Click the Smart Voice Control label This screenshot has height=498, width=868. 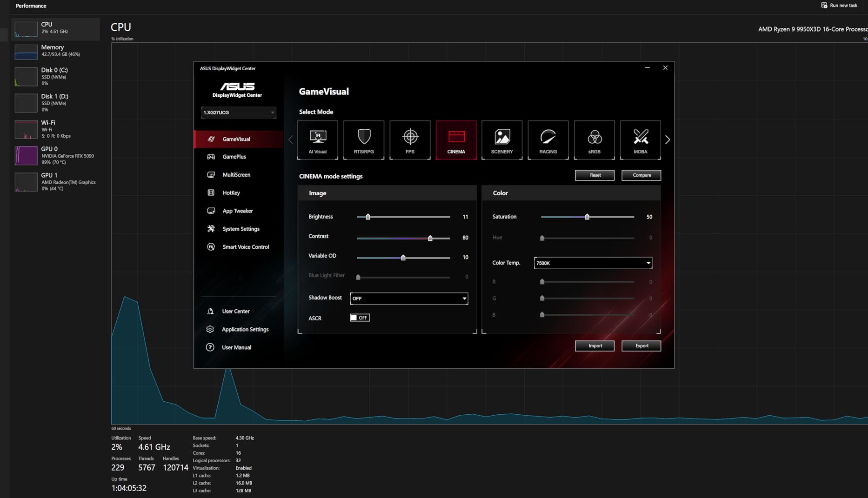[x=246, y=247]
